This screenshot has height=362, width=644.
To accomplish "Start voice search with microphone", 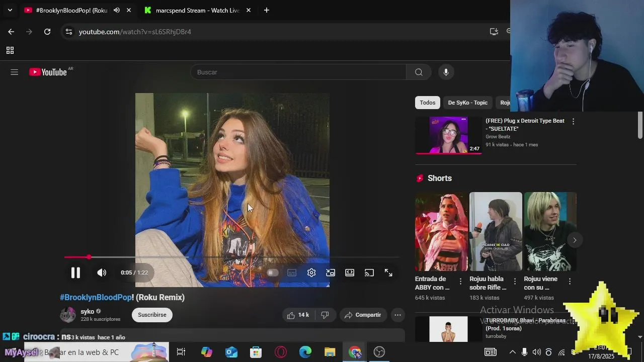I will pos(446,72).
